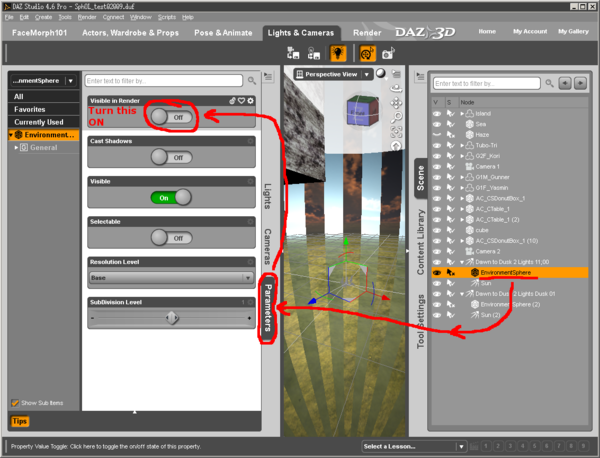Click the Scene pane right arrow button

click(580, 83)
